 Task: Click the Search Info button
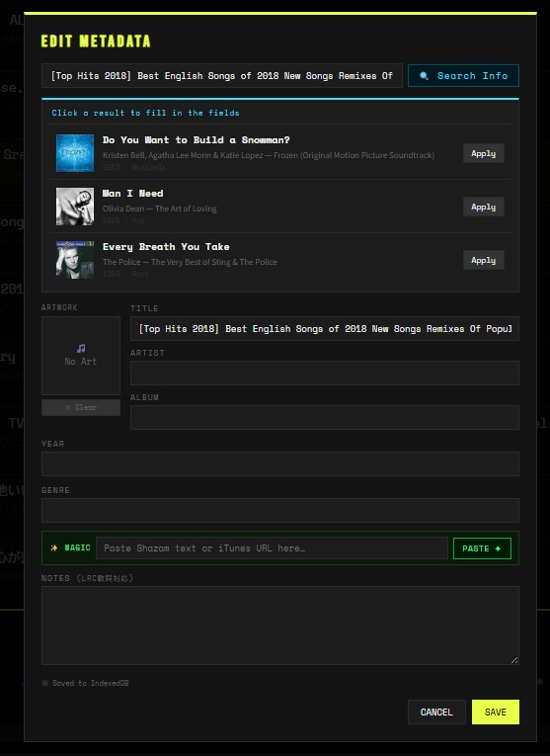463,76
